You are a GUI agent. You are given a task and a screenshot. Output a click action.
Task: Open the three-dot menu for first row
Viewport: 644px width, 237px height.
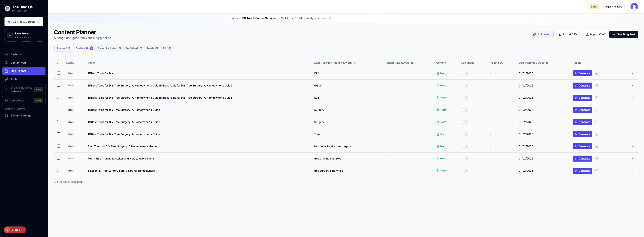coord(631,74)
